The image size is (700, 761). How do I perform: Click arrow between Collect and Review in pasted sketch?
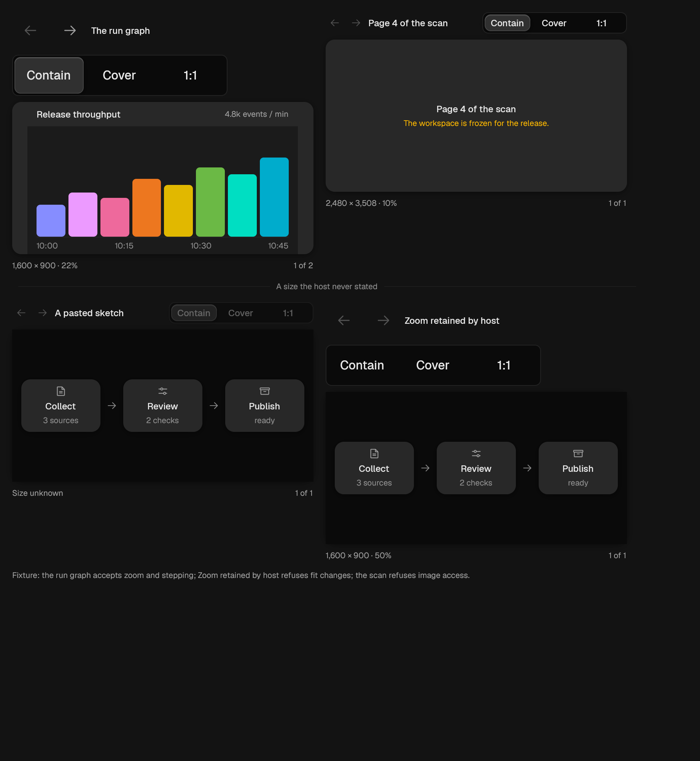(x=112, y=406)
